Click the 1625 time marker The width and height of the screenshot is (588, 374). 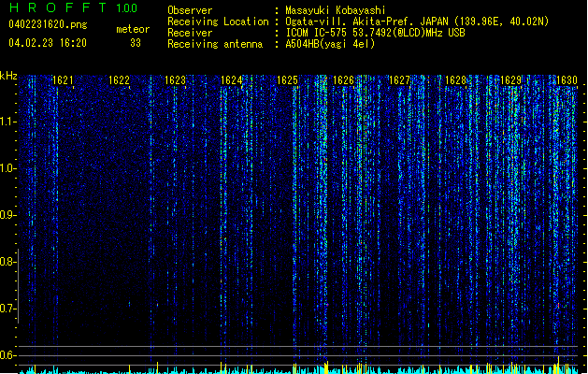click(x=287, y=79)
